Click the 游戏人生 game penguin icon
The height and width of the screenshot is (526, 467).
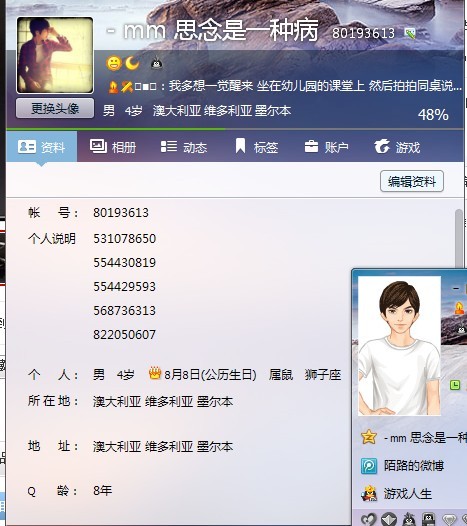pos(369,494)
